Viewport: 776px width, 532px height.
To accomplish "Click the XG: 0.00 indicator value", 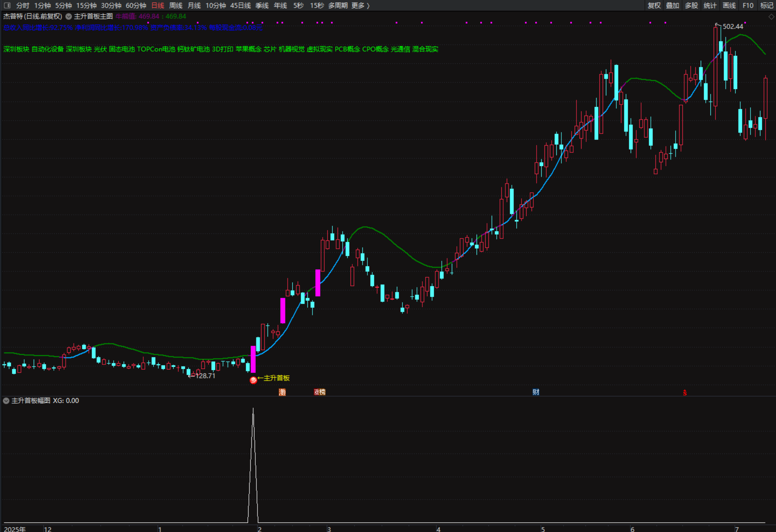I will pyautogui.click(x=66, y=401).
